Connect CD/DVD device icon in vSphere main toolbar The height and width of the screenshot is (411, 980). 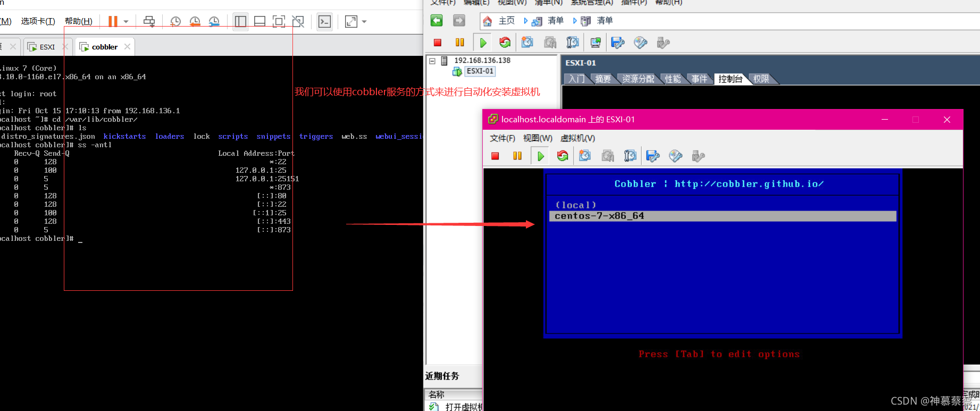pos(641,43)
